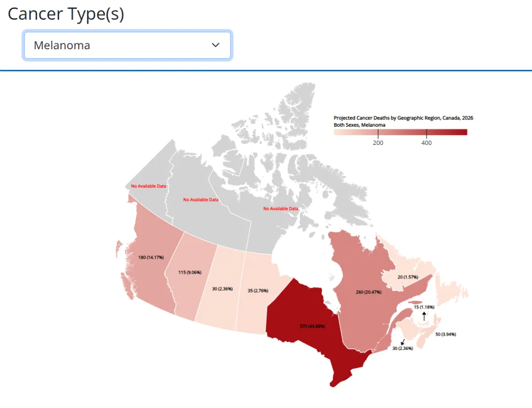Click the 20 (1.57%) Newfoundland and Labrador label
Image resolution: width=532 pixels, height=408 pixels.
click(408, 277)
